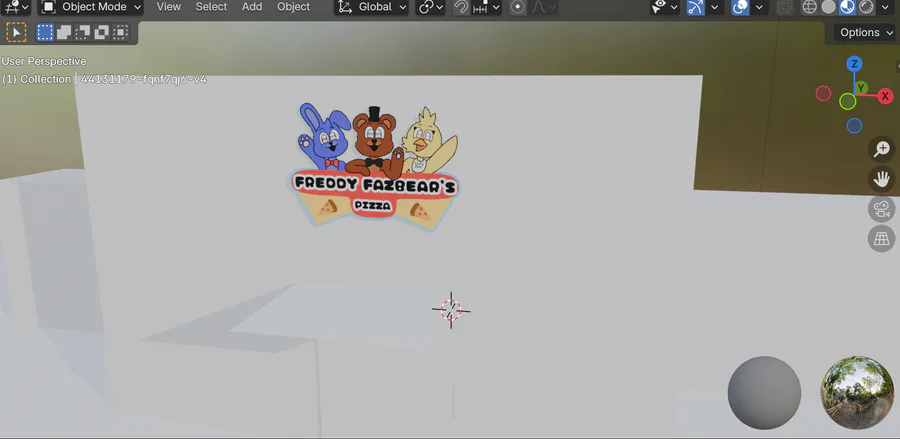The height and width of the screenshot is (439, 900).
Task: Open the Select menu
Action: click(211, 7)
